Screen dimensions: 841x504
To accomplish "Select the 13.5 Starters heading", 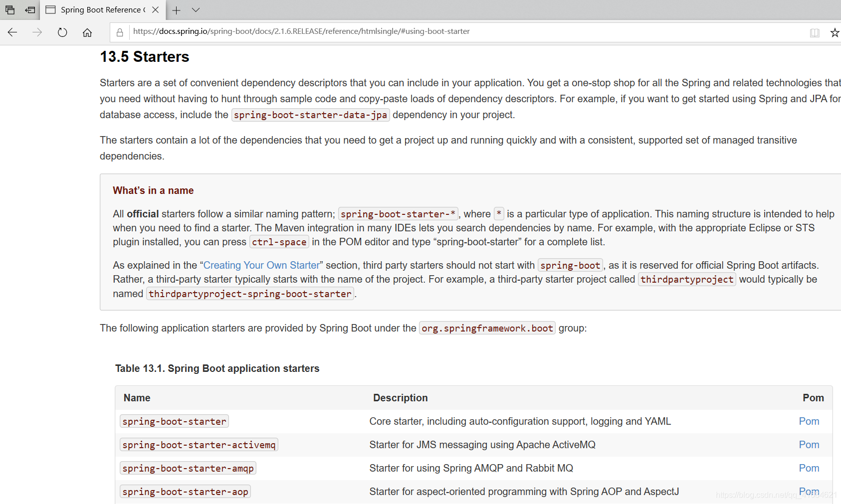I will (145, 57).
